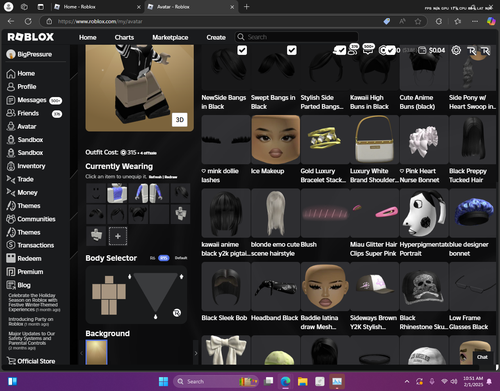Open the Windows Start menu
The height and width of the screenshot is (391, 500).
pos(163,381)
